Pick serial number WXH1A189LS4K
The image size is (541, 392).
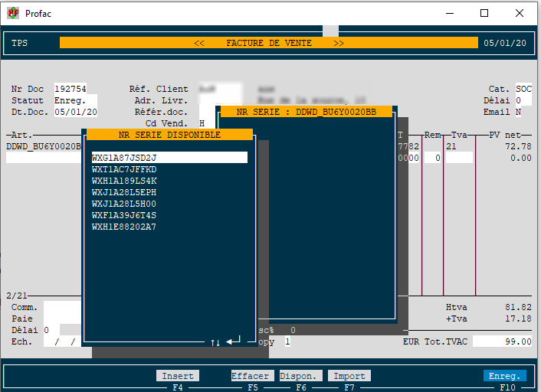click(124, 181)
